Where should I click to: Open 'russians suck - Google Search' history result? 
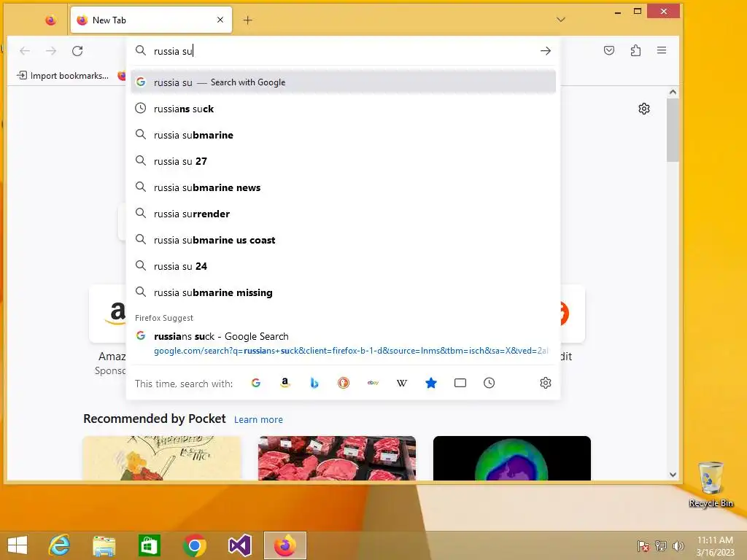coord(343,343)
